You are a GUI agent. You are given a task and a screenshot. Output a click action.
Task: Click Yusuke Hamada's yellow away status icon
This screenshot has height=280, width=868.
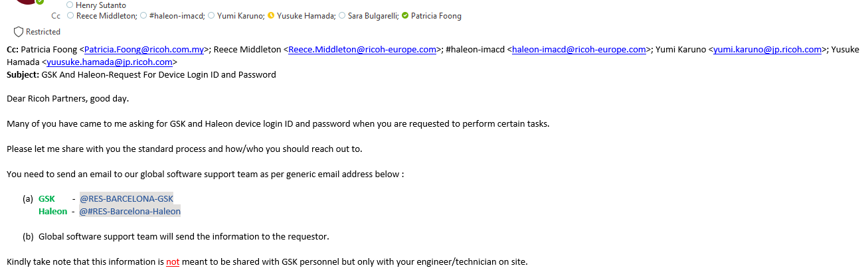(x=271, y=16)
